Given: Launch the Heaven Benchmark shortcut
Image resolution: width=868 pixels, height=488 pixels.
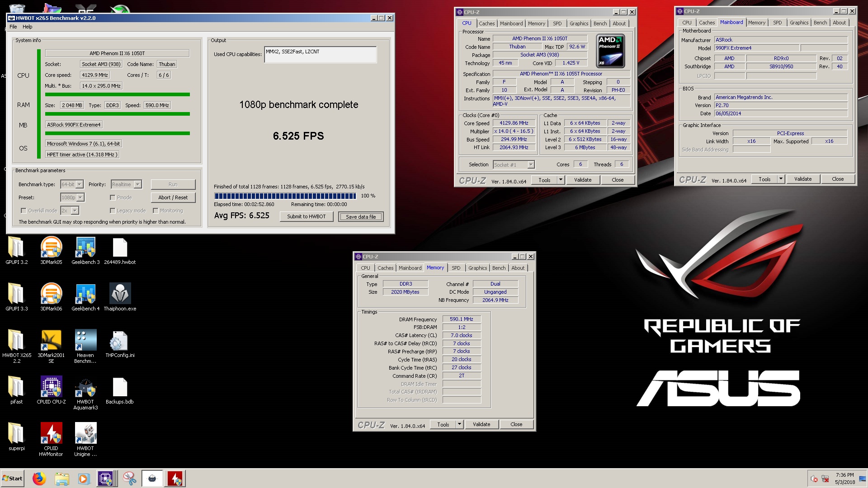Looking at the screenshot, I should pos(85,346).
